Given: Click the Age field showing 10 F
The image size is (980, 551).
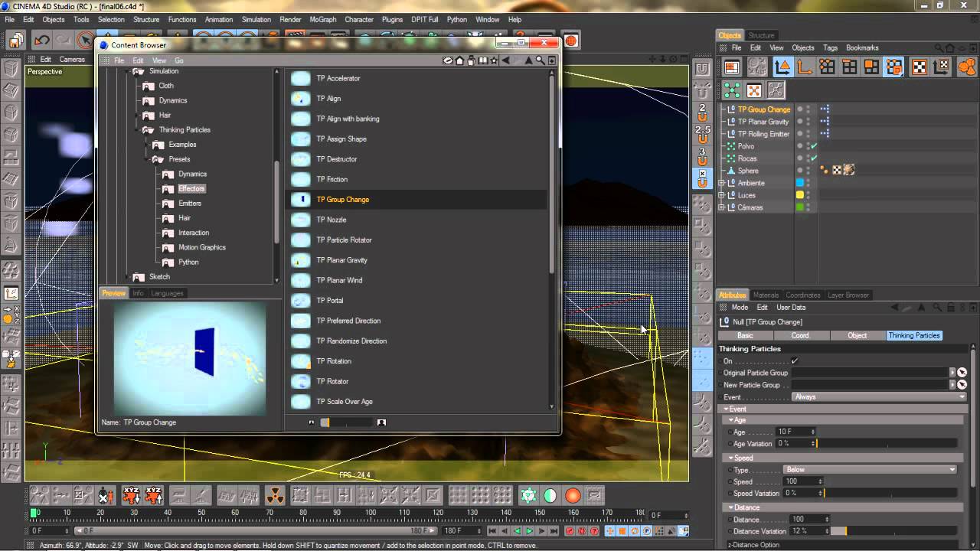Looking at the screenshot, I should (x=796, y=432).
